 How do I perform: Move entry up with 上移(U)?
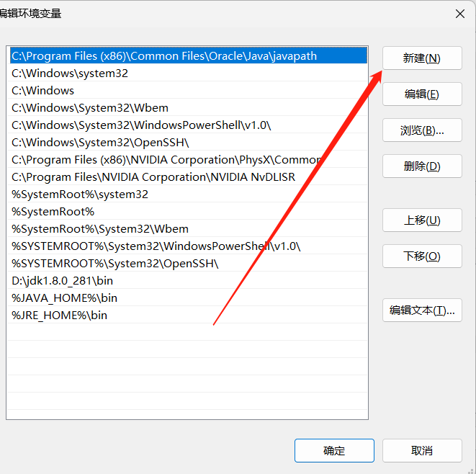[x=422, y=220]
